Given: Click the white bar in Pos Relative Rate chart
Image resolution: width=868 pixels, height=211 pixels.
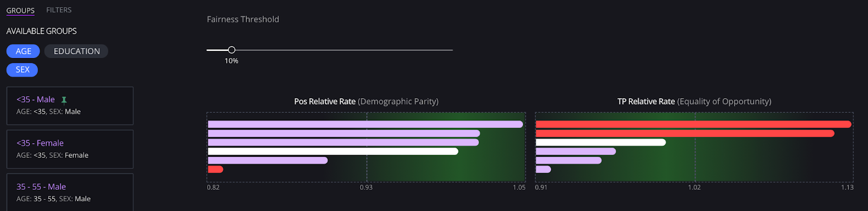Looking at the screenshot, I should coord(333,151).
